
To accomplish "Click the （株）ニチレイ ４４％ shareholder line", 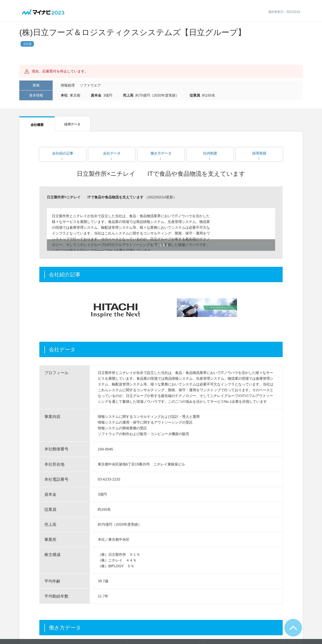I will click(x=117, y=560).
